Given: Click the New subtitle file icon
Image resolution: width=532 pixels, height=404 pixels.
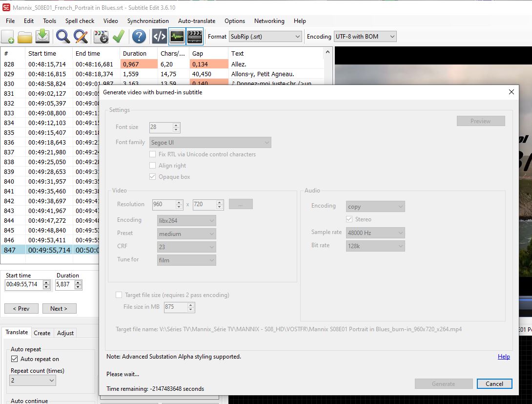Looking at the screenshot, I should (8, 36).
